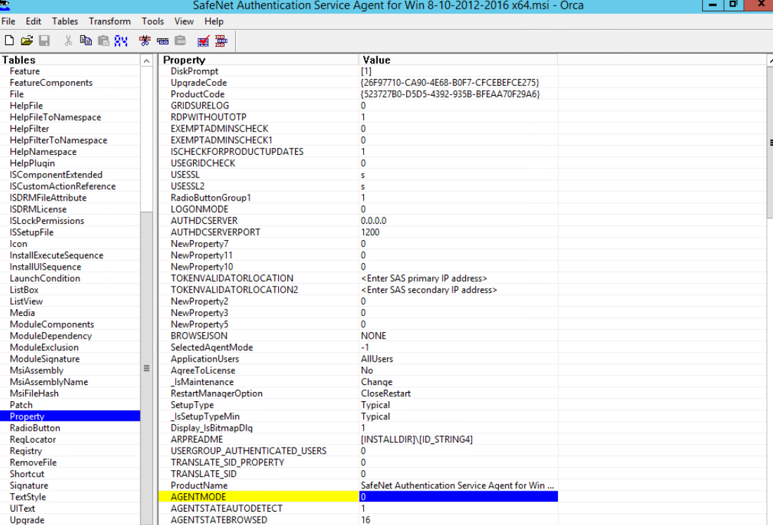Sort by the Value column header

point(458,60)
